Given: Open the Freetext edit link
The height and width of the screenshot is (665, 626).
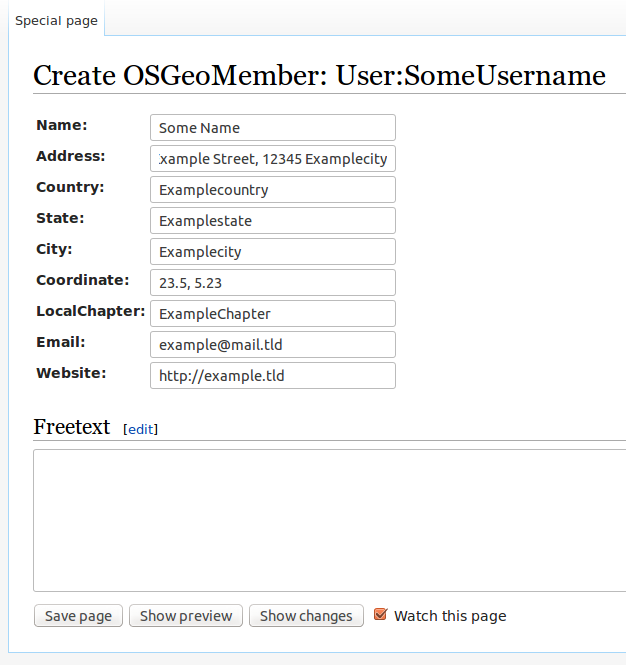Looking at the screenshot, I should coord(140,429).
